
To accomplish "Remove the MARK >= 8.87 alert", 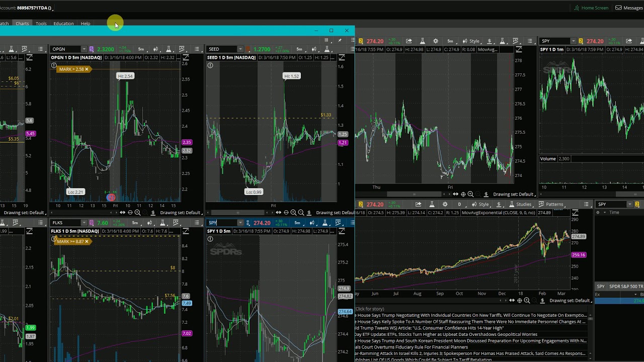I will [x=87, y=242].
